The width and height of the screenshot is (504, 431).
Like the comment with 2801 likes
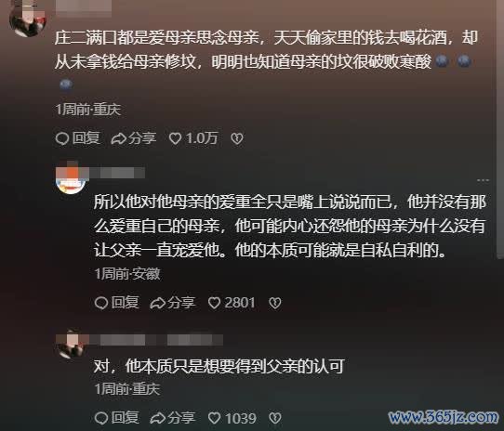(x=214, y=303)
